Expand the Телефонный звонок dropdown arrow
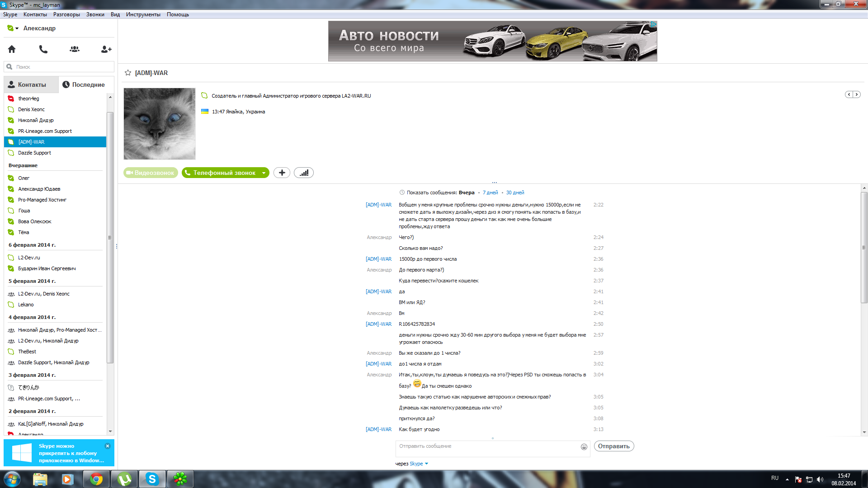Screen dimensions: 868x488 (x=264, y=173)
